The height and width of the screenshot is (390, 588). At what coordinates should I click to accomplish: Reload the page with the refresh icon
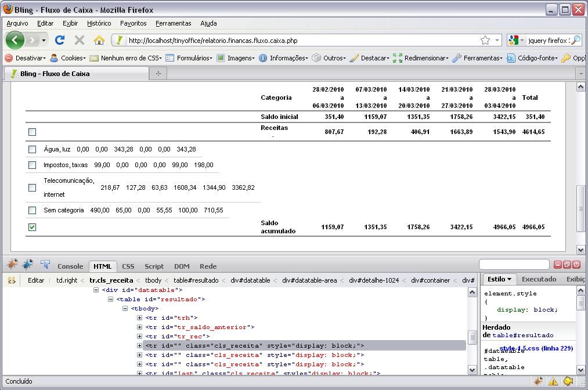pyautogui.click(x=59, y=40)
